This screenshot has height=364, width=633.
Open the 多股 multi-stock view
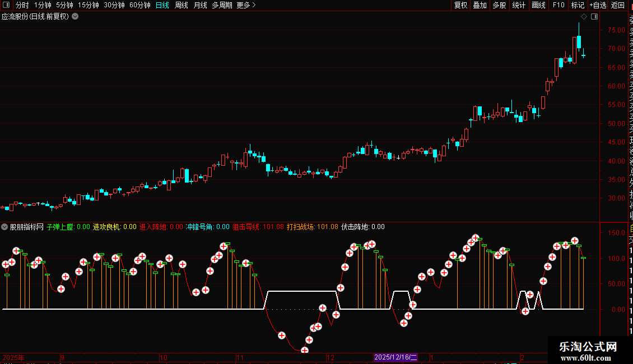point(499,5)
